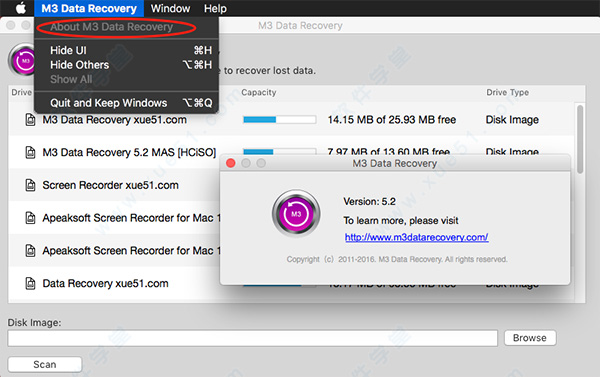Open the Window menu
The height and width of the screenshot is (377, 600).
tap(170, 8)
